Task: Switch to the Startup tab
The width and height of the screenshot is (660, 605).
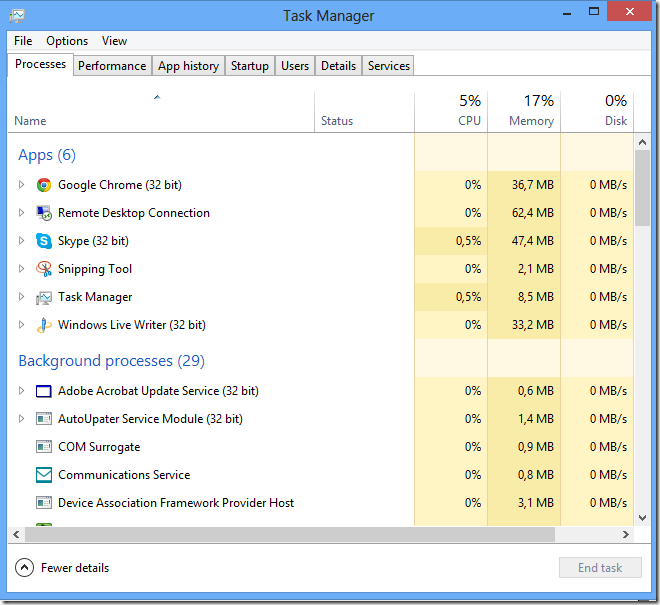Action: coord(250,66)
